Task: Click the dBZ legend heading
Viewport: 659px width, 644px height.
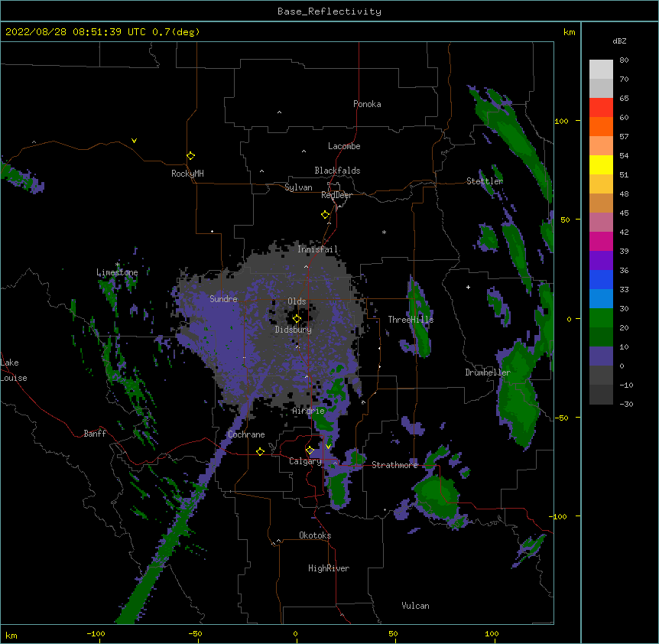Action: 619,41
